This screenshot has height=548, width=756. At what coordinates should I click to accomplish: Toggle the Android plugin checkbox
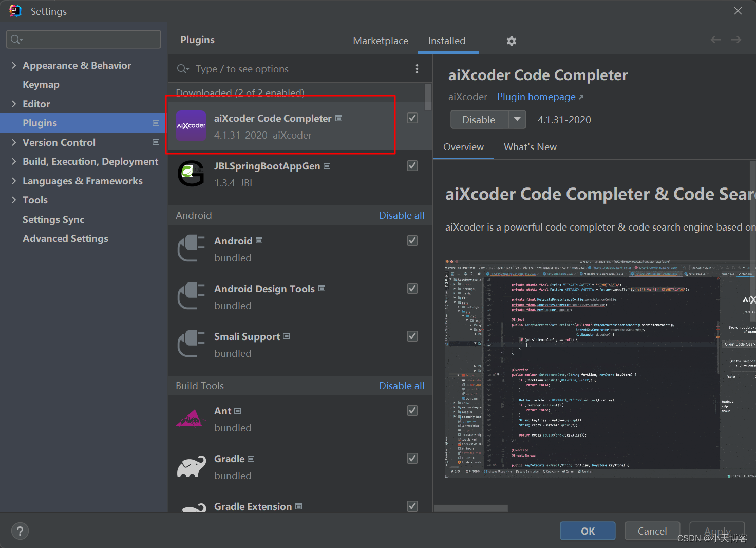click(x=412, y=241)
